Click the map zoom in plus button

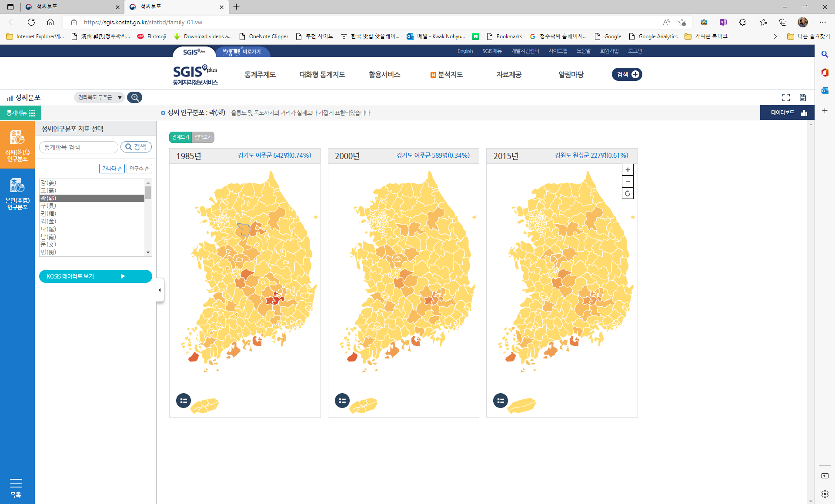tap(628, 170)
